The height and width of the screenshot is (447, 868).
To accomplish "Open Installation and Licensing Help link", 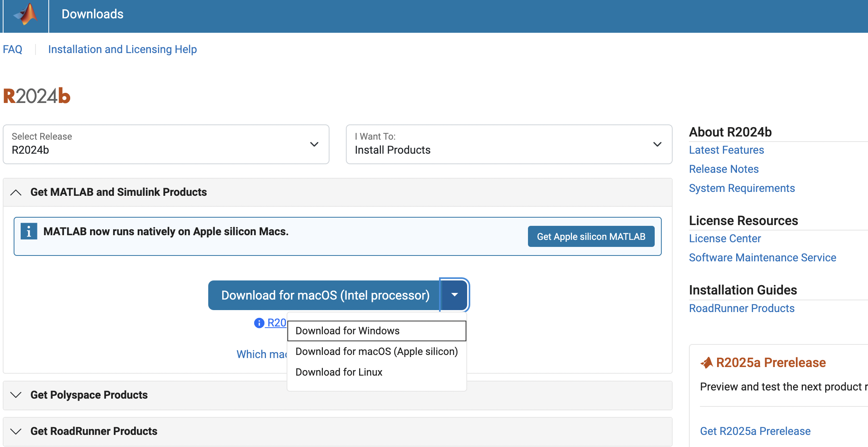I will tap(122, 50).
